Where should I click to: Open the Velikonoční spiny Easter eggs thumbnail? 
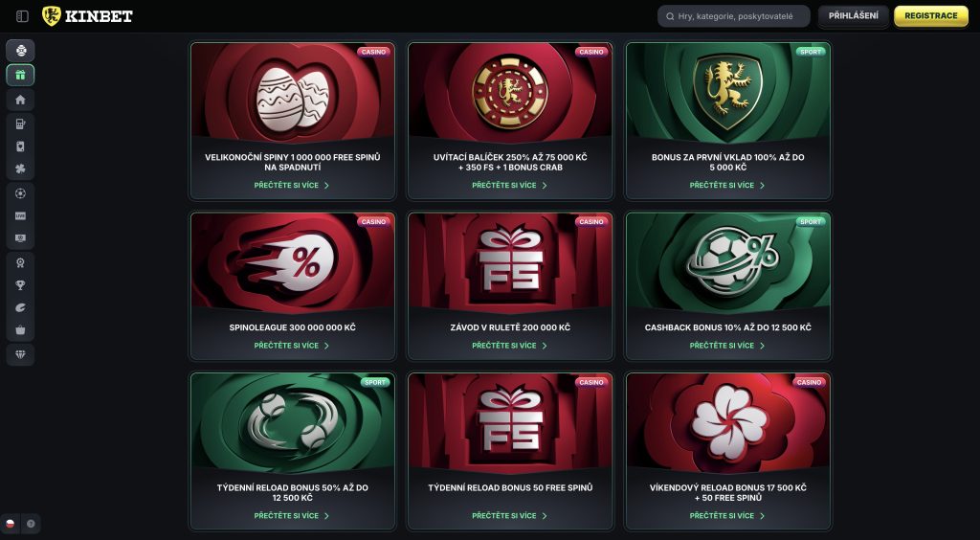coord(293,91)
